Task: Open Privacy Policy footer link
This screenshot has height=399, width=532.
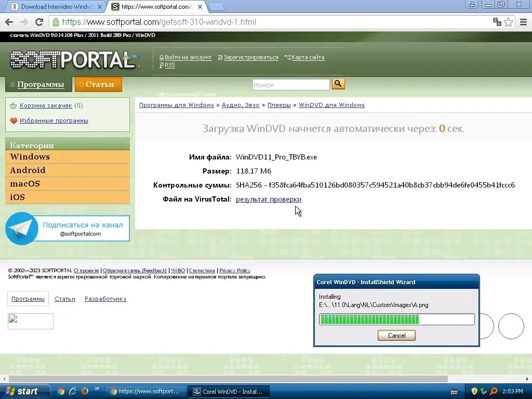Action: click(235, 270)
